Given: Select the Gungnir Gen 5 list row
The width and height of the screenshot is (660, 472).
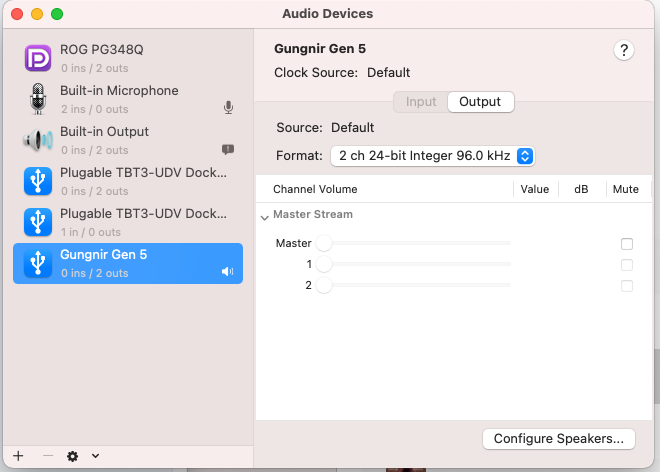Looking at the screenshot, I should 128,263.
